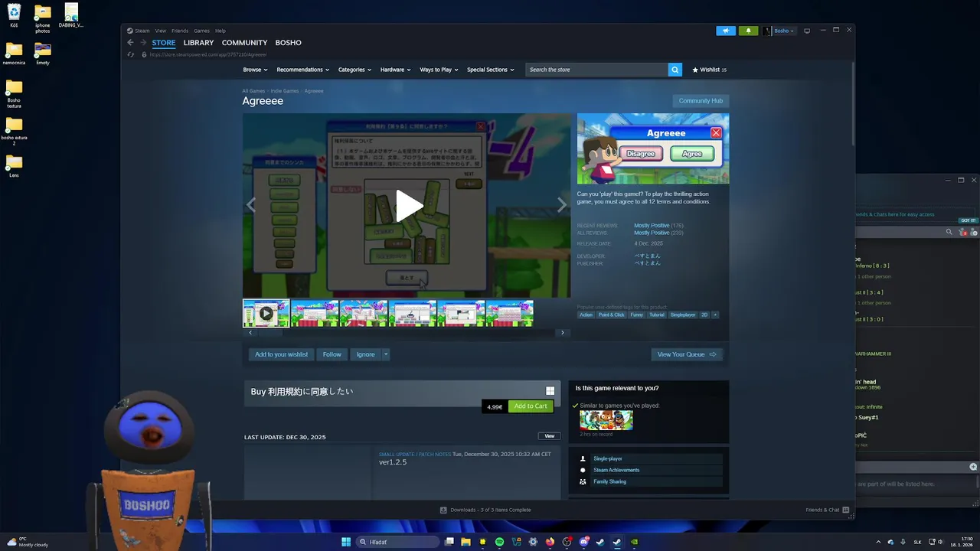Dismiss tip with GOT IT! button
This screenshot has height=551, width=980.
pyautogui.click(x=969, y=220)
